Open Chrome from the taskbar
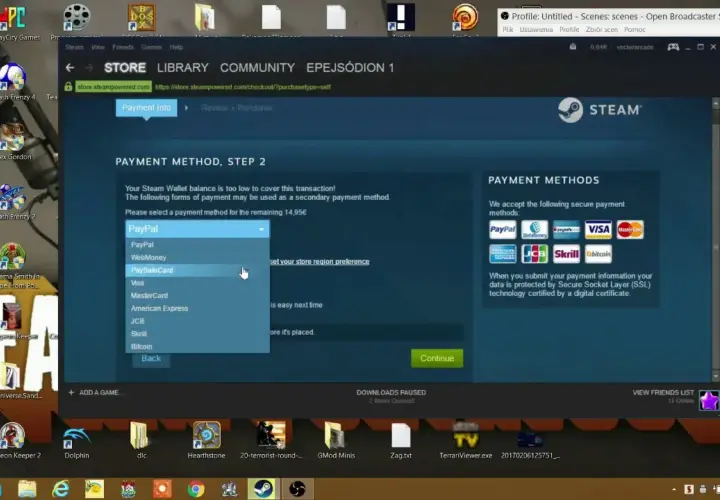720x500 pixels. 196,489
